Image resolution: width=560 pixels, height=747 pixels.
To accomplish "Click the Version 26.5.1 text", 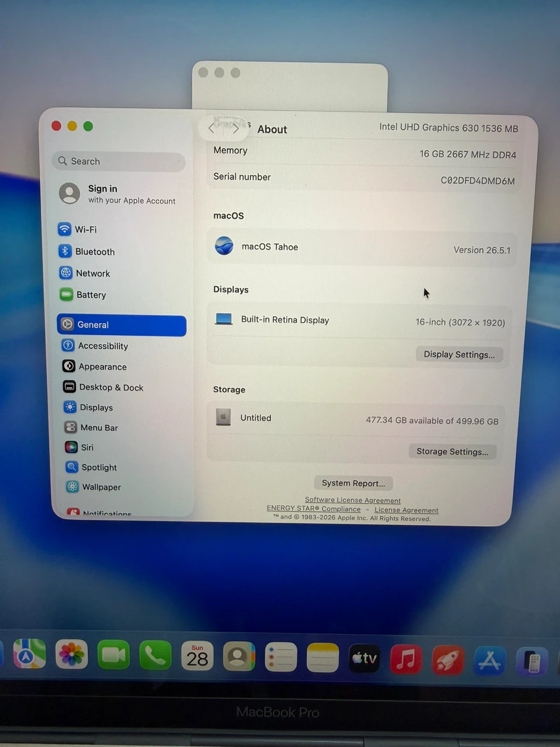I will (482, 250).
